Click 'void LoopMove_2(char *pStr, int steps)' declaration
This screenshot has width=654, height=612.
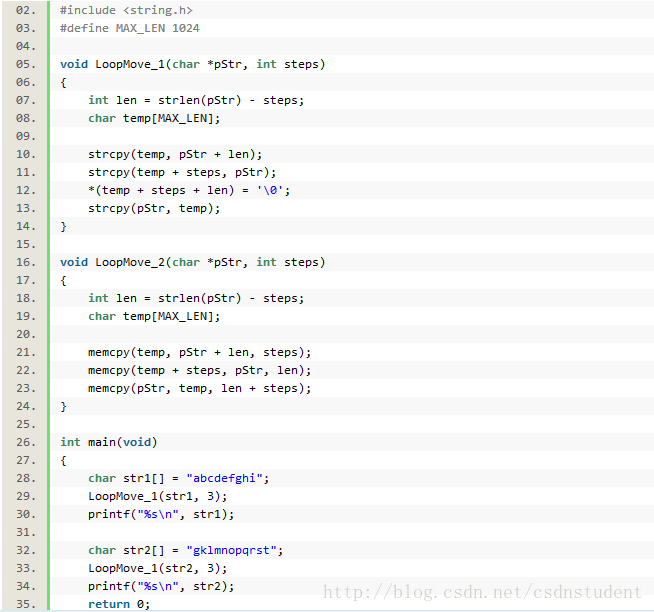[x=192, y=262]
